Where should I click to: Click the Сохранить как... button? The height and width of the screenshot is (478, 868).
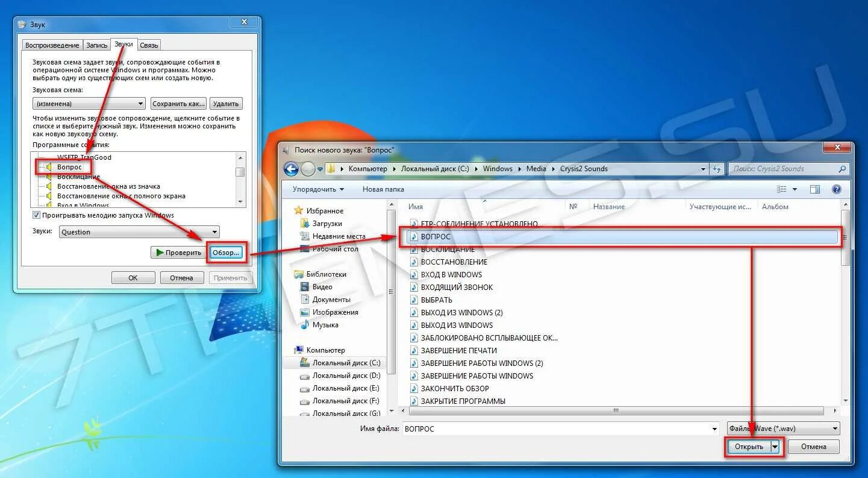click(x=179, y=104)
